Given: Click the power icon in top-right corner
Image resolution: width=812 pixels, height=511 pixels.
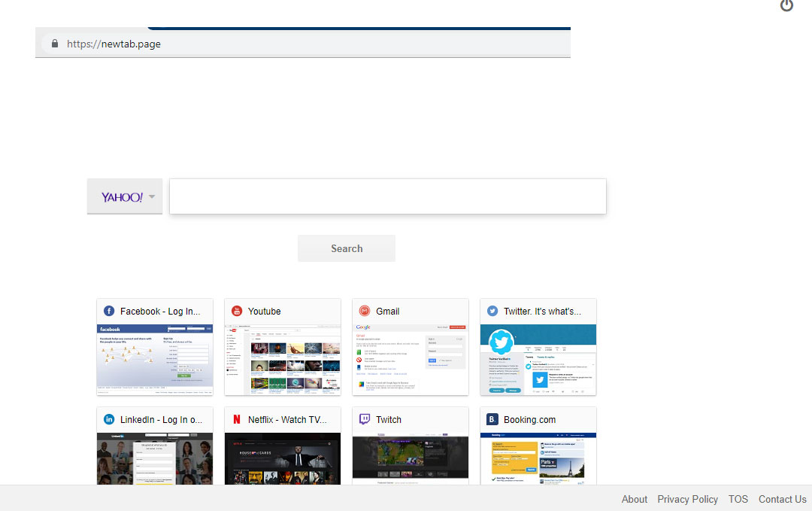Looking at the screenshot, I should click(786, 6).
